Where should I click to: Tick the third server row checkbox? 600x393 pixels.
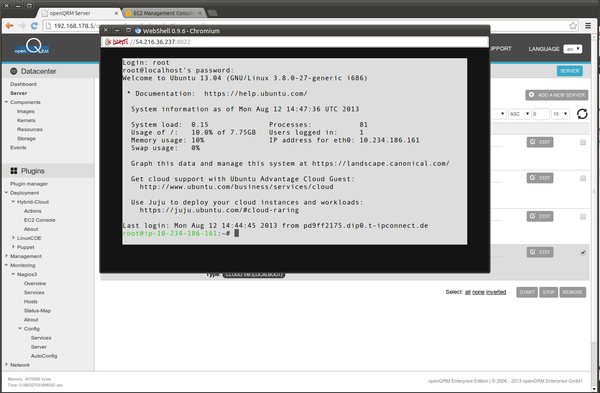(x=583, y=217)
